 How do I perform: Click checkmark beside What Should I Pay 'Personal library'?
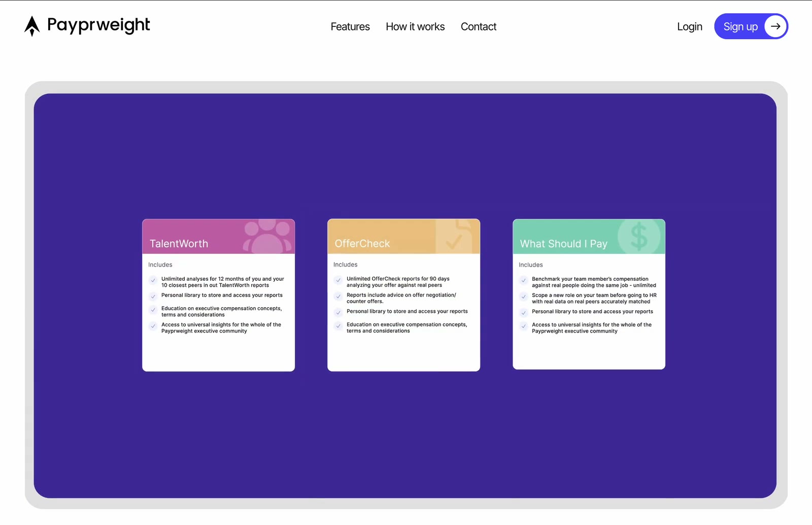[x=523, y=313]
